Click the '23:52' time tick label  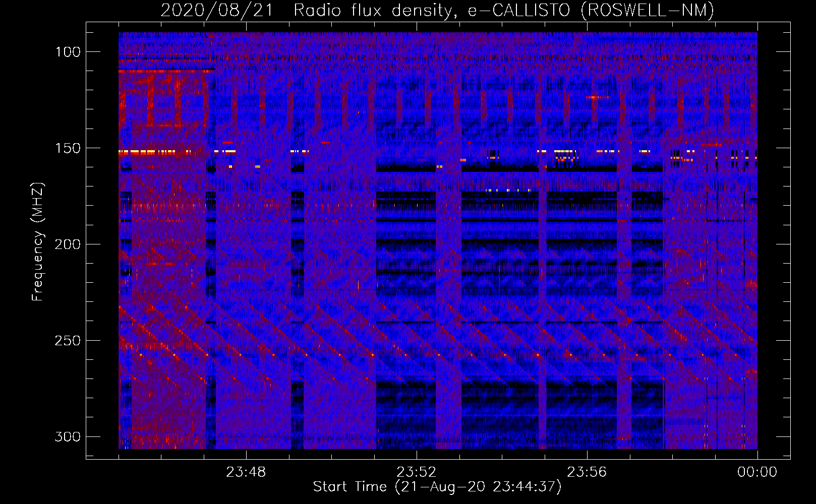[x=416, y=472]
